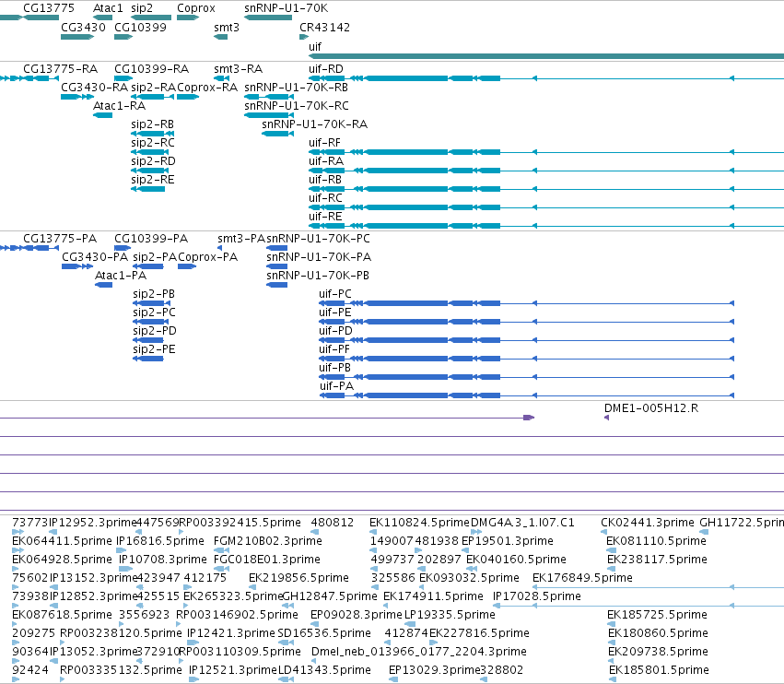This screenshot has height=684, width=784.
Task: Select transcript label CG3430-RA
Action: 95,87
